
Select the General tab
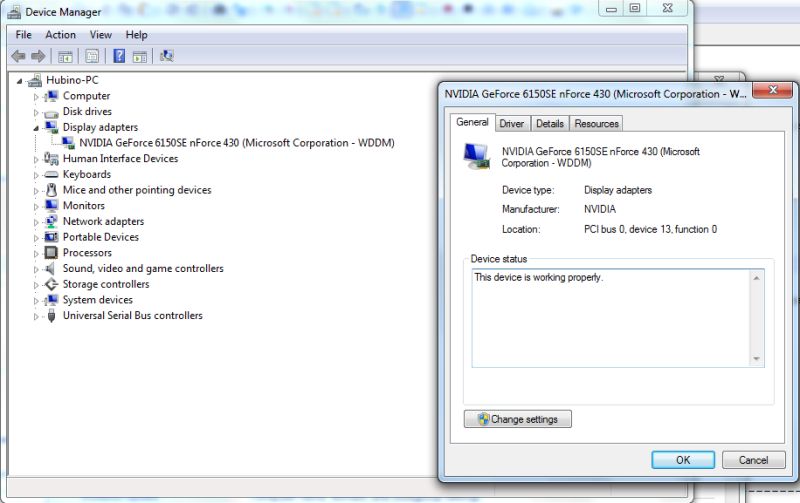click(x=472, y=122)
